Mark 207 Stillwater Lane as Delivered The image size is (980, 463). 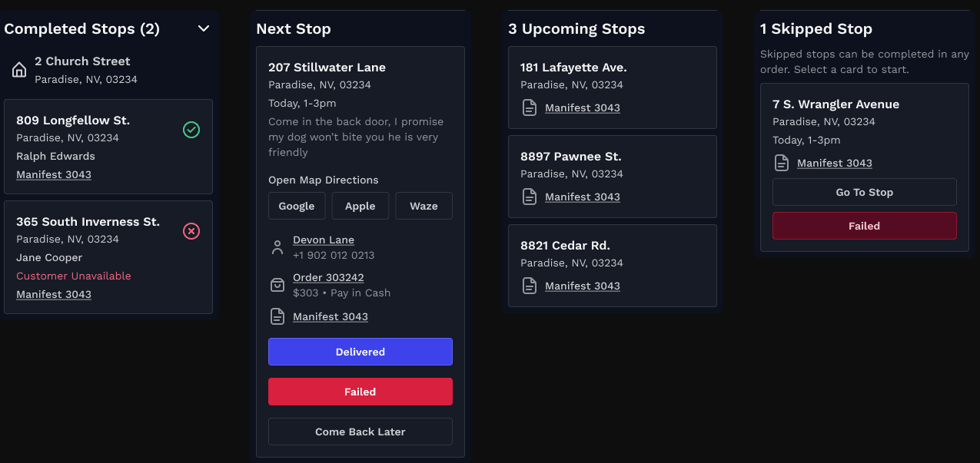pyautogui.click(x=360, y=352)
